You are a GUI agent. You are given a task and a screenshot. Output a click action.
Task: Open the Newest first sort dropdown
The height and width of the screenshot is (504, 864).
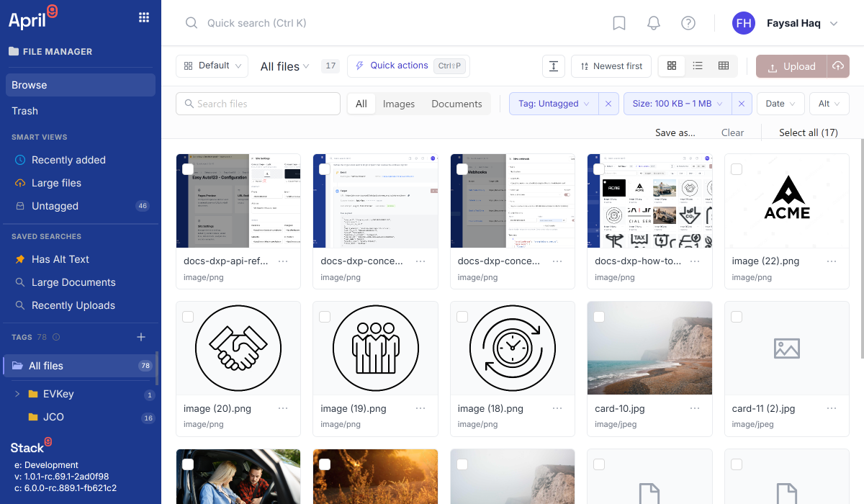pos(611,66)
